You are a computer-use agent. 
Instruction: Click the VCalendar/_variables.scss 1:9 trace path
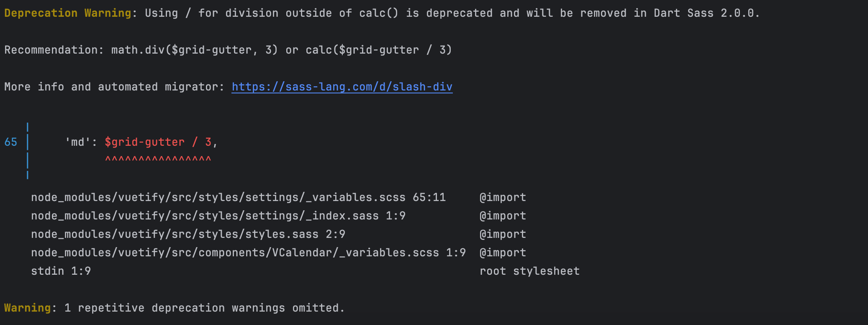[248, 253]
